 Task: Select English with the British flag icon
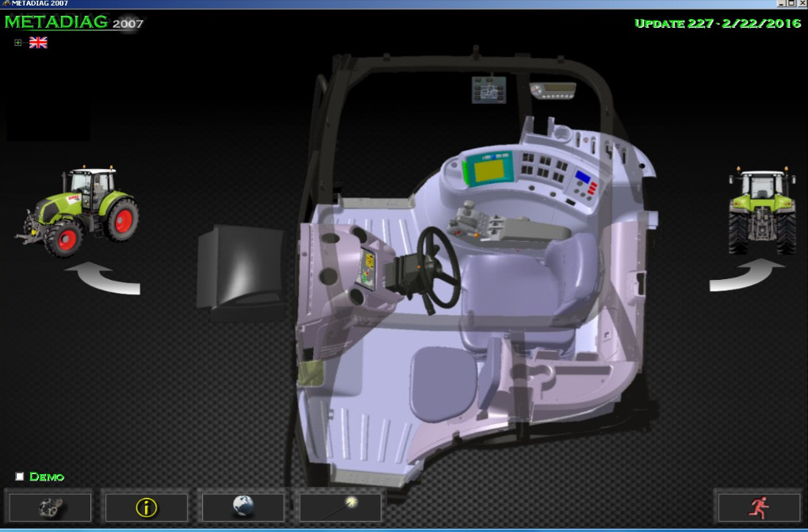(x=37, y=41)
